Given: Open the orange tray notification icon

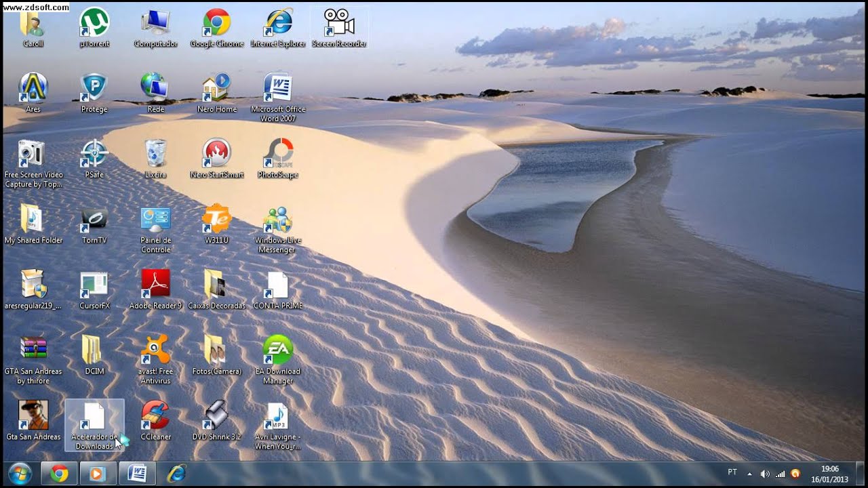Looking at the screenshot, I should (x=795, y=474).
